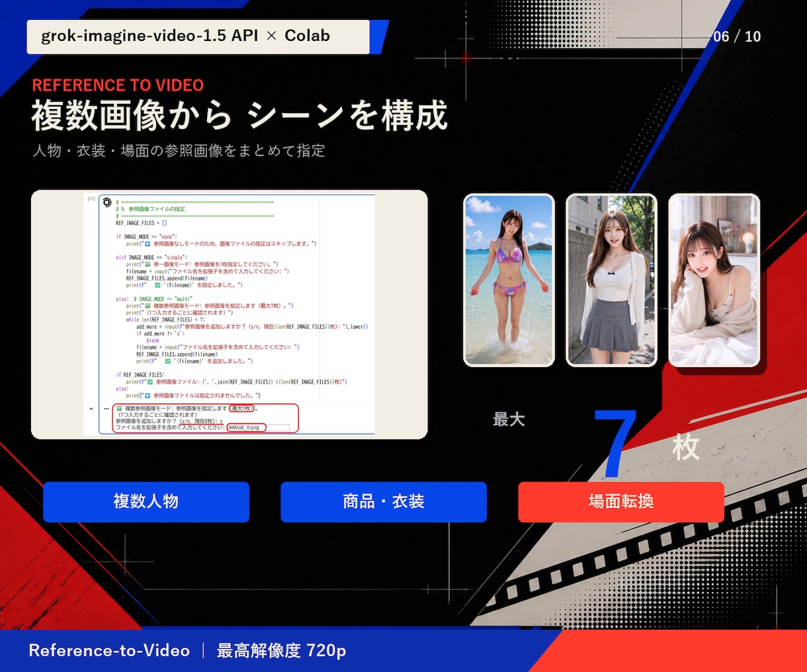Open the gray skirt reference image thumbnail
Screen dimensions: 807x672
(x=612, y=280)
